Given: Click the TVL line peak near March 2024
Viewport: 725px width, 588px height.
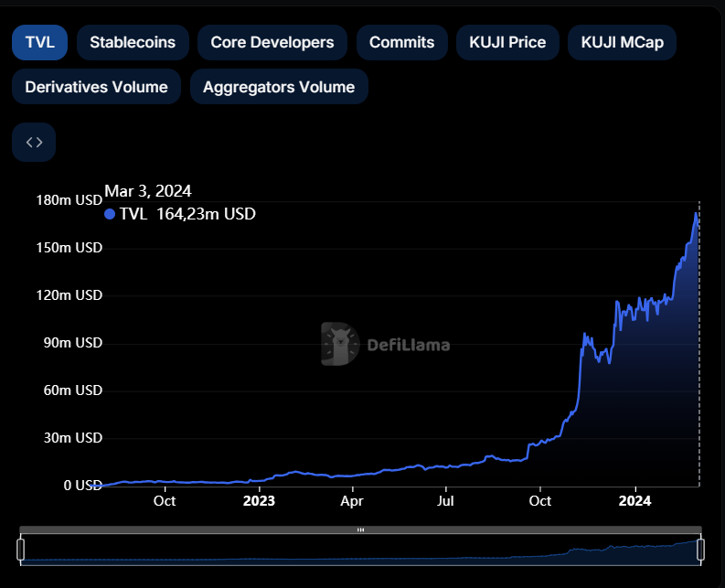Looking at the screenshot, I should click(x=698, y=214).
